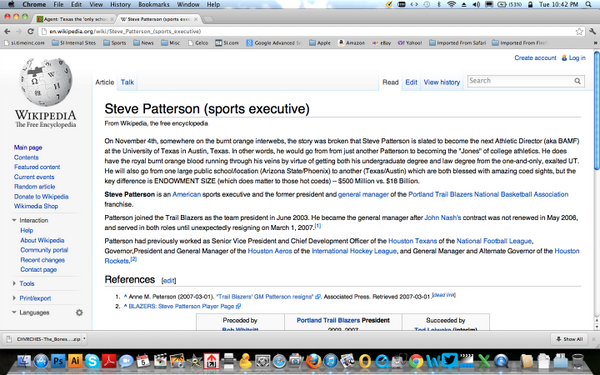600x375 pixels.
Task: Launch Firefox from the dock
Action: coord(314,361)
